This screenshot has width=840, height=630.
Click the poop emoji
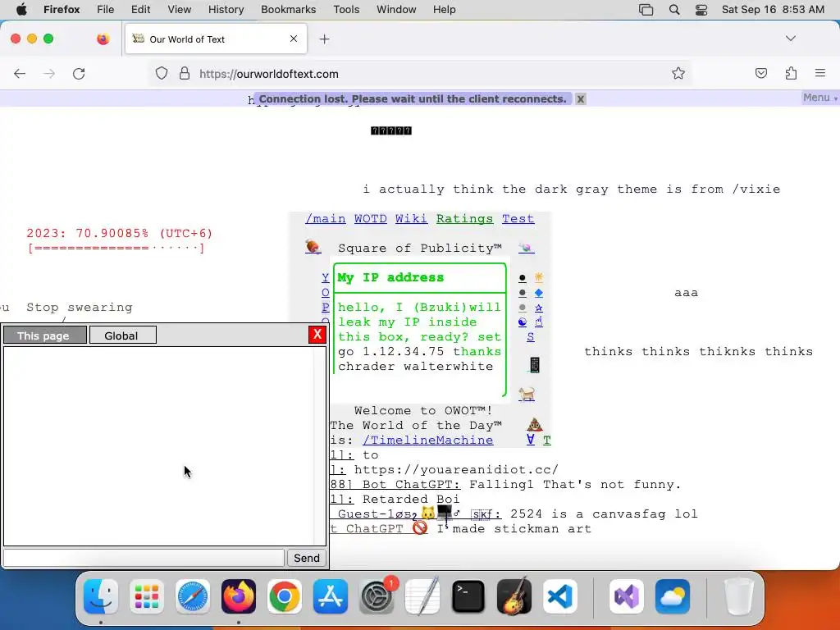coord(535,425)
